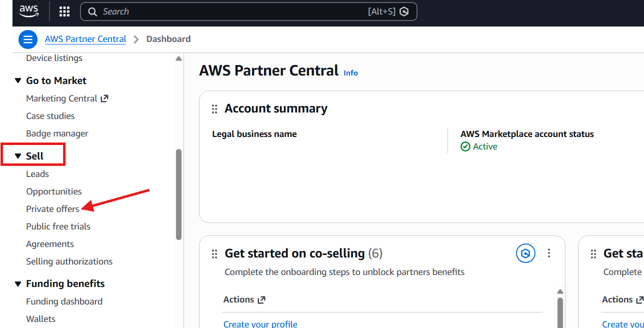Image resolution: width=644 pixels, height=328 pixels.
Task: Open the Create your profile link
Action: click(260, 324)
